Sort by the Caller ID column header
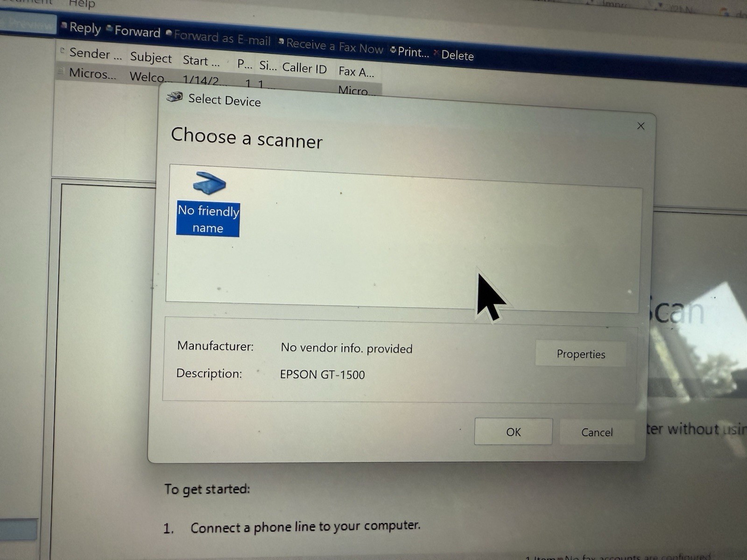 point(304,68)
